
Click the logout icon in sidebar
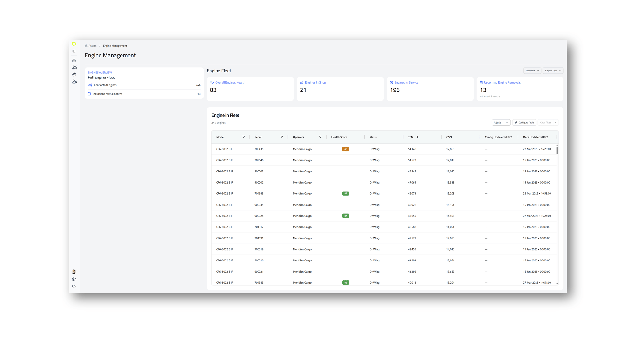pyautogui.click(x=74, y=286)
